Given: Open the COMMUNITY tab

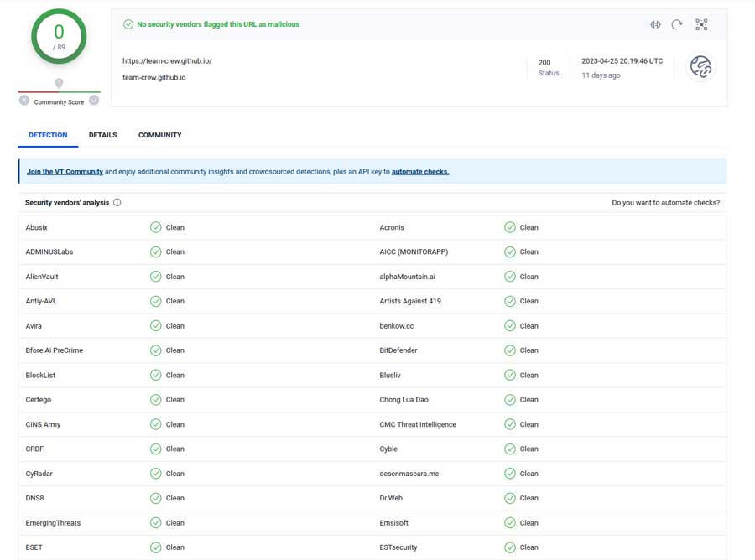Looking at the screenshot, I should [x=160, y=135].
